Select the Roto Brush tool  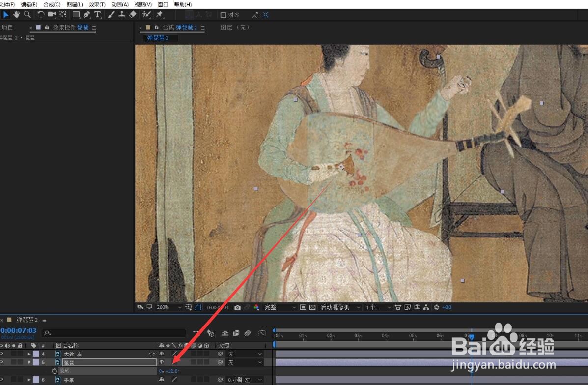146,15
